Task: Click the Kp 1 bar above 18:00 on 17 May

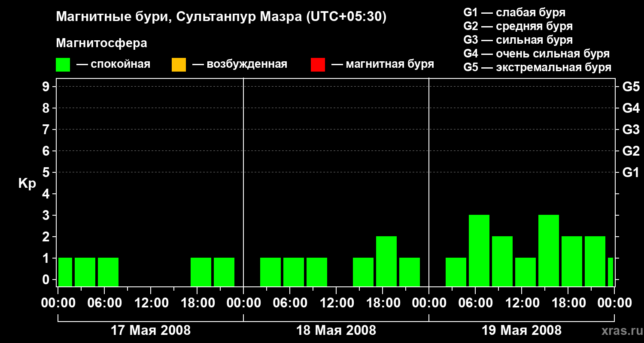Action: click(201, 272)
